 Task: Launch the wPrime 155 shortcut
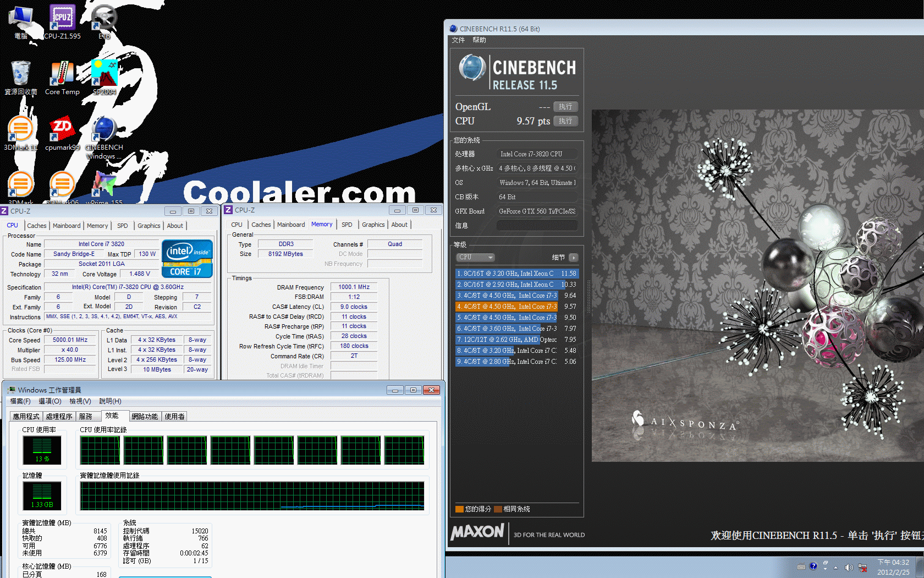(104, 187)
